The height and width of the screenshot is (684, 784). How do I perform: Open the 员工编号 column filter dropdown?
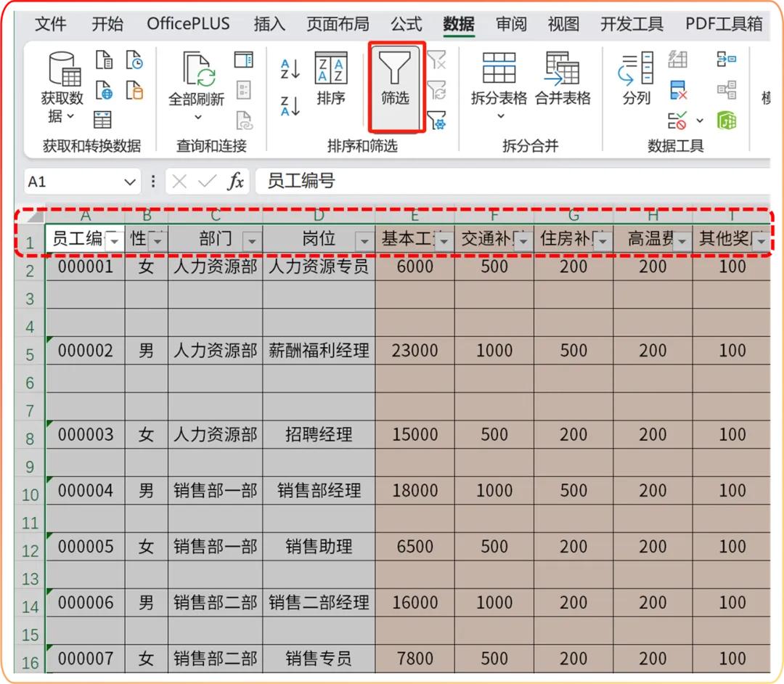click(115, 242)
